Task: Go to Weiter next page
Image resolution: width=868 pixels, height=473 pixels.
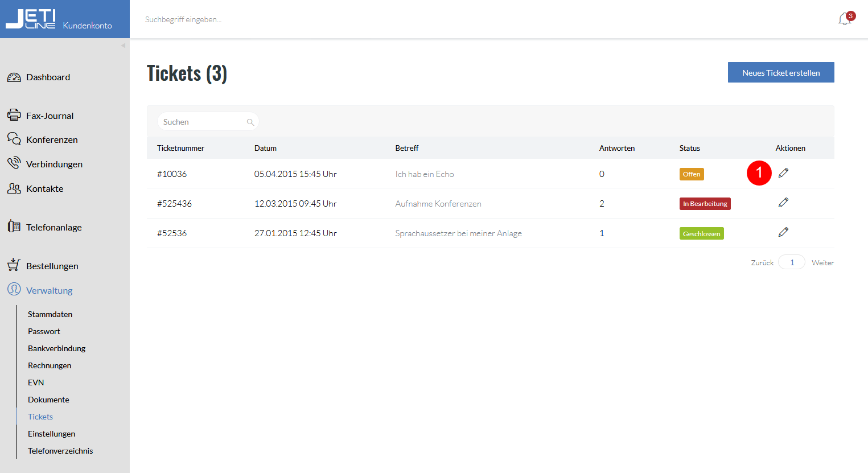Action: 822,262
